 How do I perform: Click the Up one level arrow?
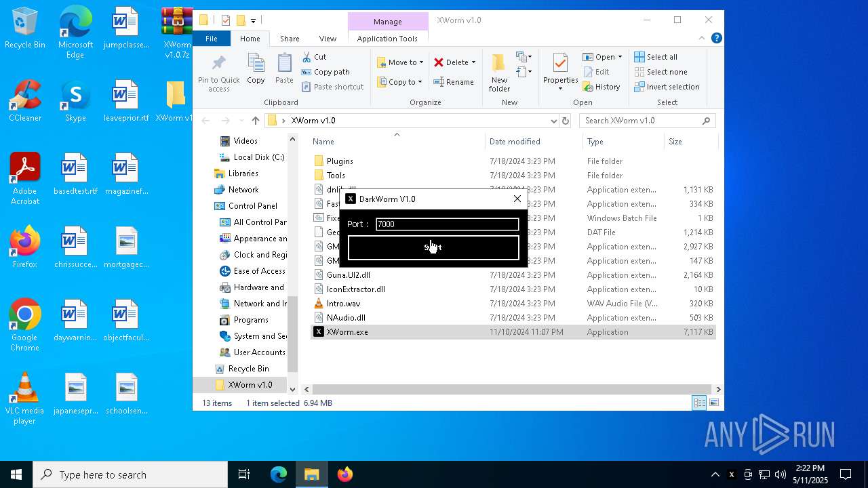pos(255,121)
